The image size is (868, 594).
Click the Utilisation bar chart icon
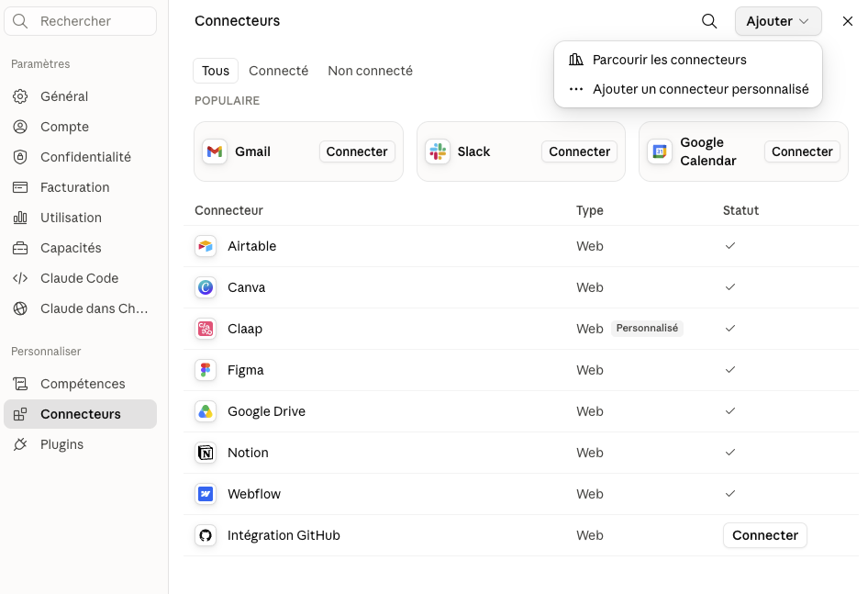[x=20, y=218]
